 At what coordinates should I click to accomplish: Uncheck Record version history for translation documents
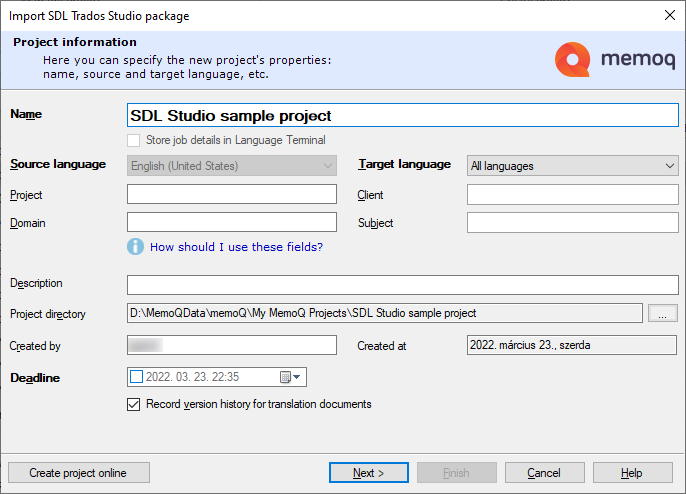click(x=134, y=405)
